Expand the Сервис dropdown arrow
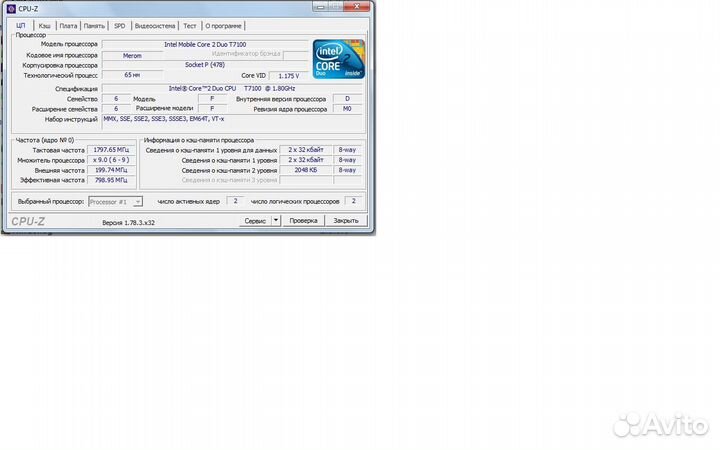 coord(276,221)
